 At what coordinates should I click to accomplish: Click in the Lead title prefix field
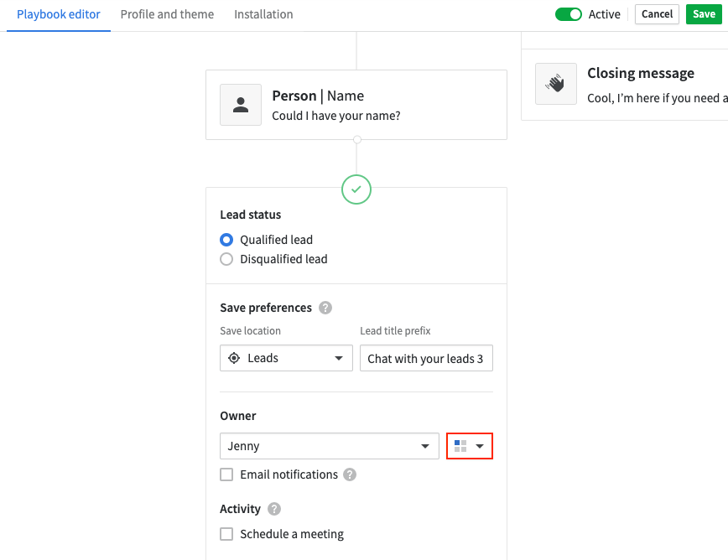tap(426, 358)
